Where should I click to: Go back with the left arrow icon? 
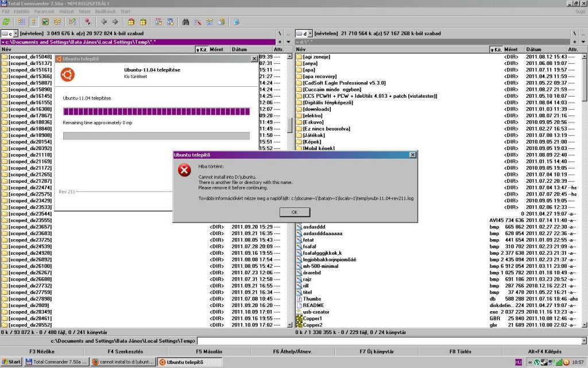[104, 22]
